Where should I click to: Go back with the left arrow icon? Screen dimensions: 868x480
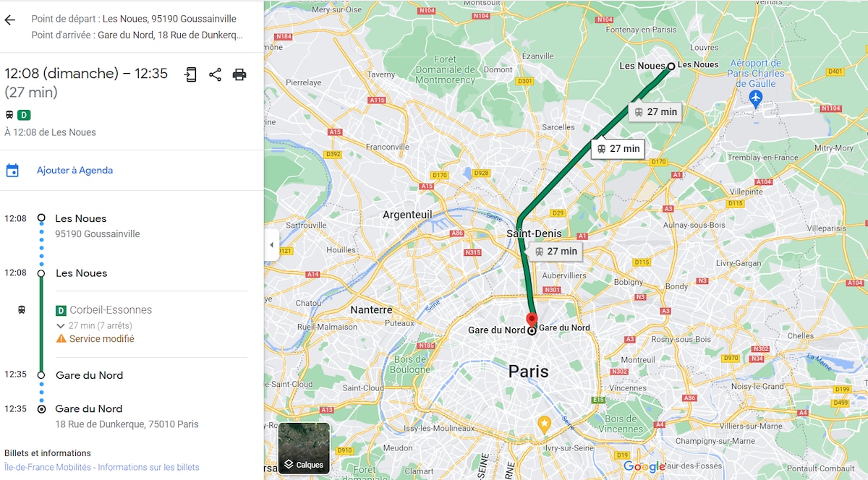click(x=9, y=20)
